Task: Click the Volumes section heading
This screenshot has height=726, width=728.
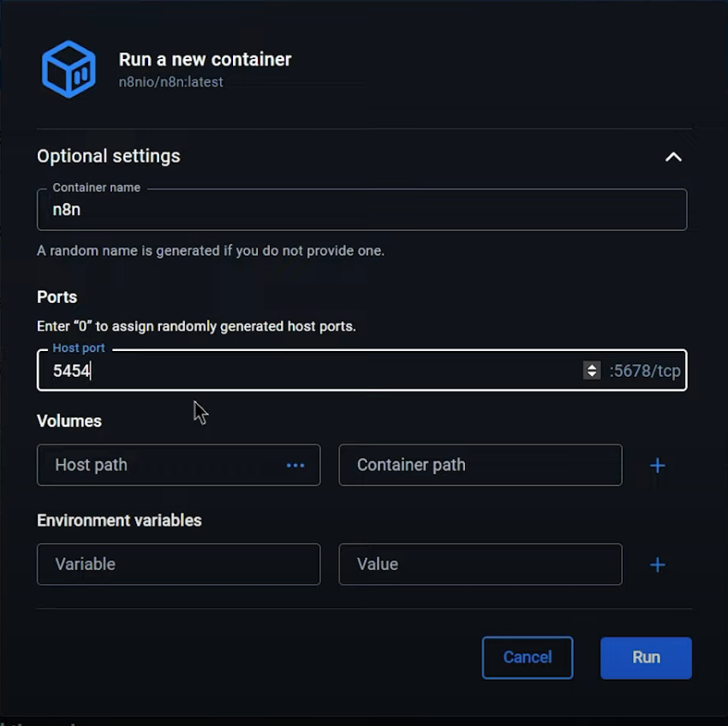Action: tap(69, 421)
